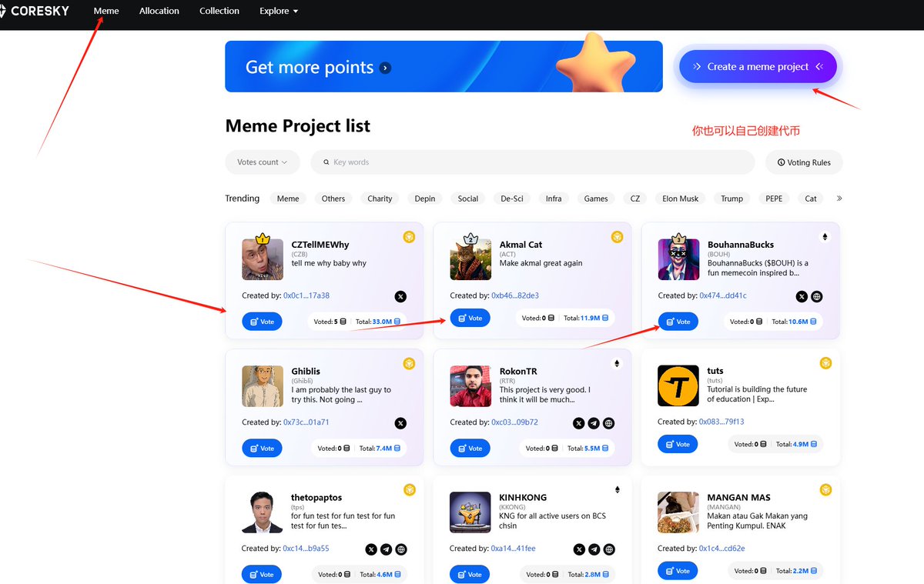Open BouhannaBucks' X (Twitter) icon
Screen dimensions: 924x584
click(x=802, y=296)
